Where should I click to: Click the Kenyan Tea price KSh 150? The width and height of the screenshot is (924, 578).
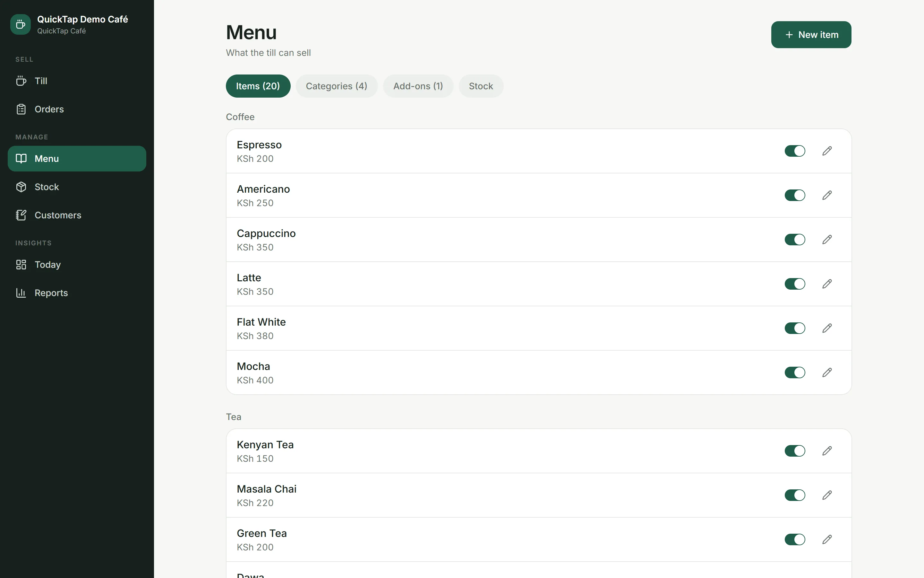pyautogui.click(x=255, y=459)
